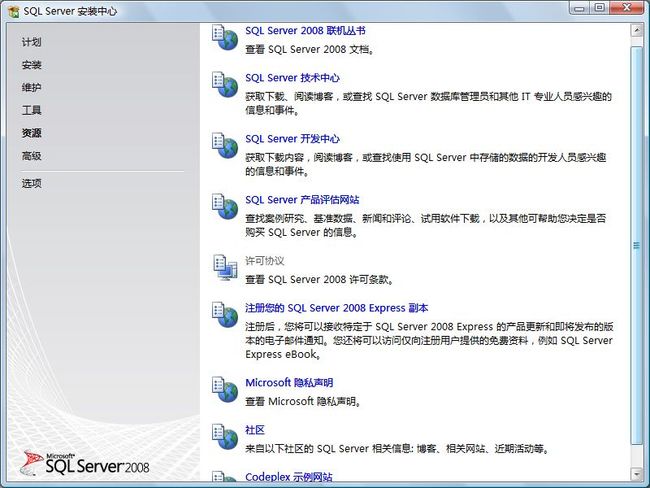Image resolution: width=650 pixels, height=488 pixels.
Task: Click the globe icon beside SQL Server 产品评估网站
Action: click(225, 206)
